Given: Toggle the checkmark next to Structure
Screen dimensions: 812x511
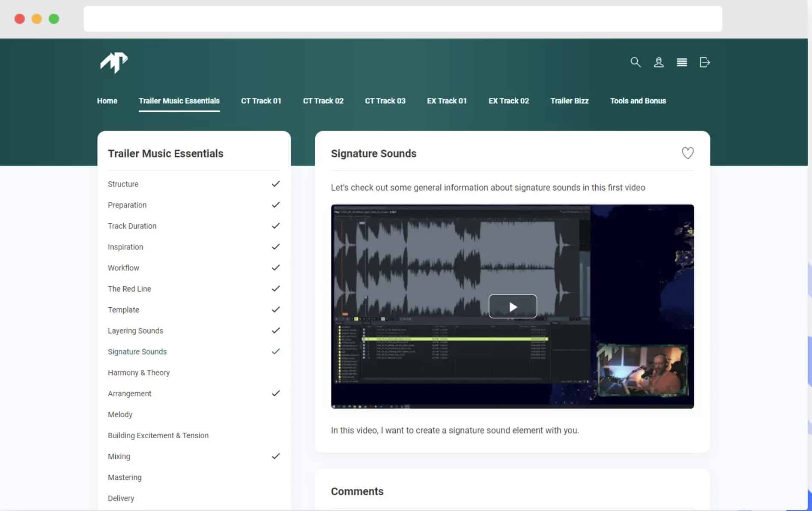Looking at the screenshot, I should point(275,184).
